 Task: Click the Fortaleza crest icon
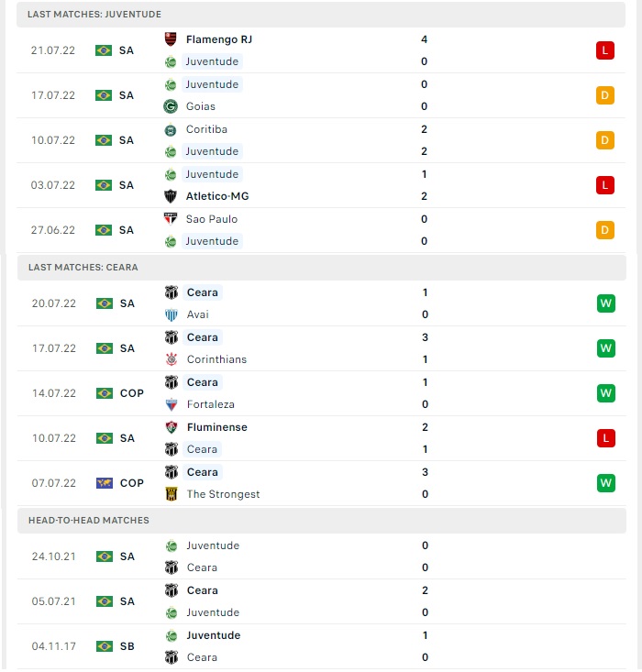(x=172, y=404)
